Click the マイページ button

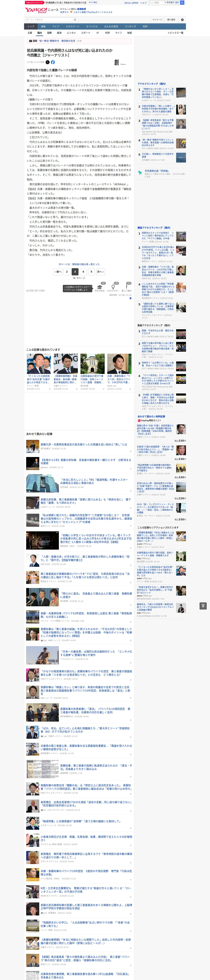pos(157,20)
